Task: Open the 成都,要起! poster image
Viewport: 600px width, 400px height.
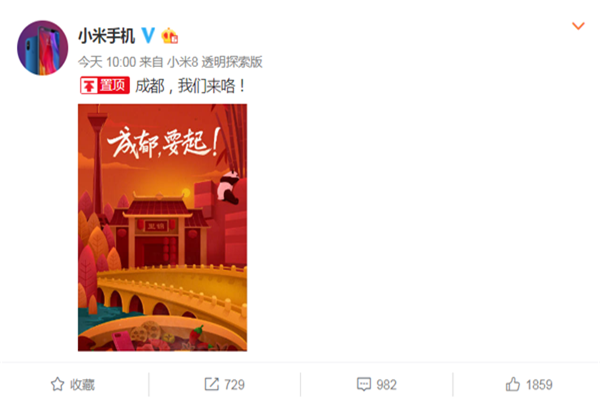Action: (x=163, y=227)
